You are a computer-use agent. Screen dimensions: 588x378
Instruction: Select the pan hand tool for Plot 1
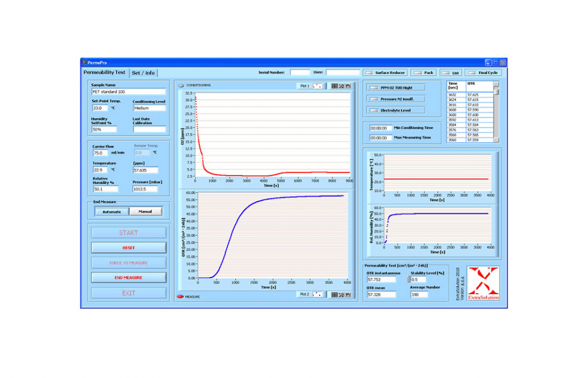348,86
